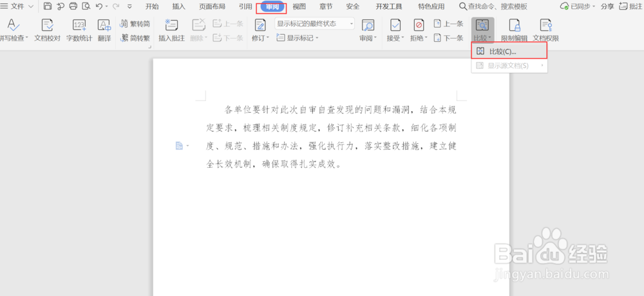644x296 pixels.
Task: Toggle 修订 track changes
Action: pyautogui.click(x=260, y=30)
